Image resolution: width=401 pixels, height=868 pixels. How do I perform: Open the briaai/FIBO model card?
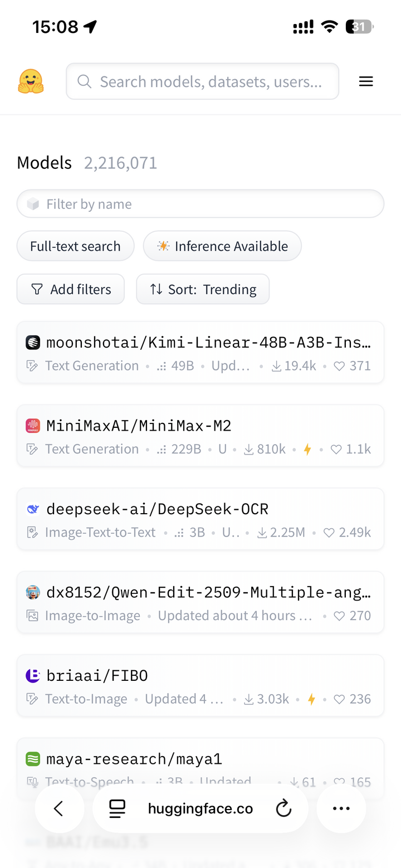click(97, 676)
